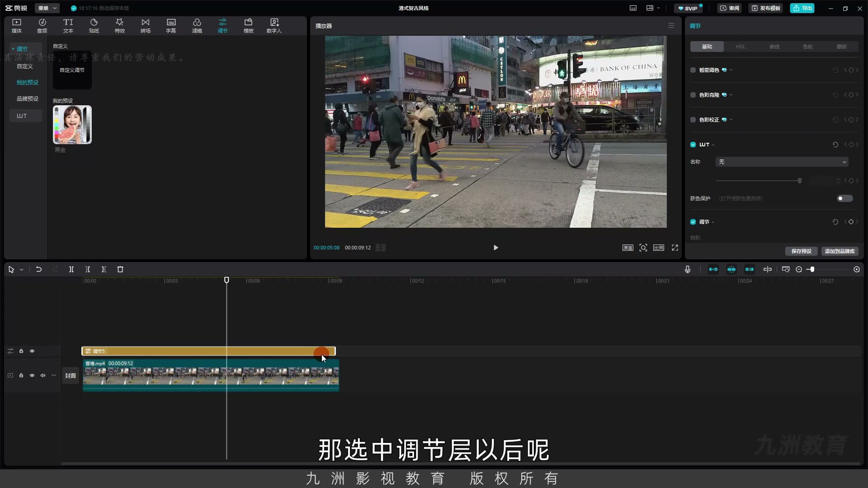
Task: Enable the 色彩克隆 checkbox
Action: coord(693,95)
